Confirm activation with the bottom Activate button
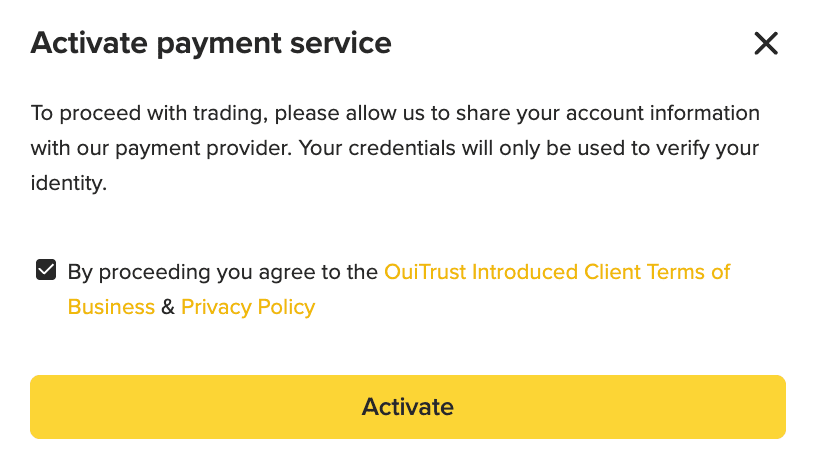 (x=407, y=407)
